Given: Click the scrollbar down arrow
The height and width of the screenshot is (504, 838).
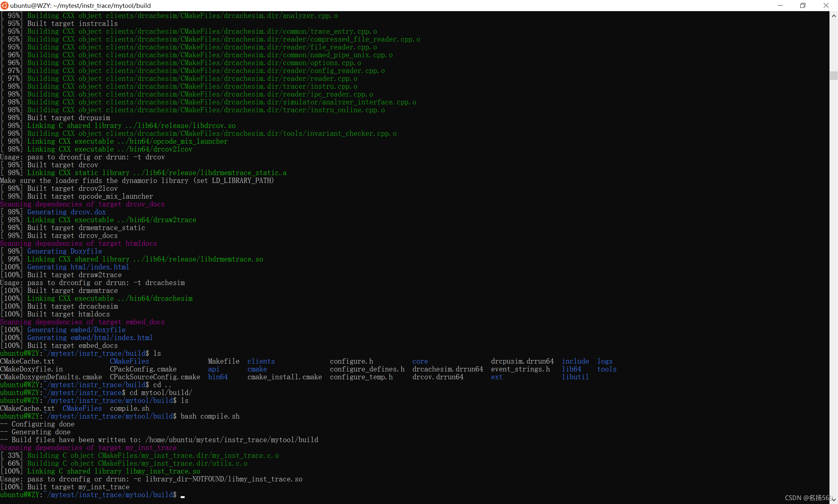Looking at the screenshot, I should click(x=834, y=500).
